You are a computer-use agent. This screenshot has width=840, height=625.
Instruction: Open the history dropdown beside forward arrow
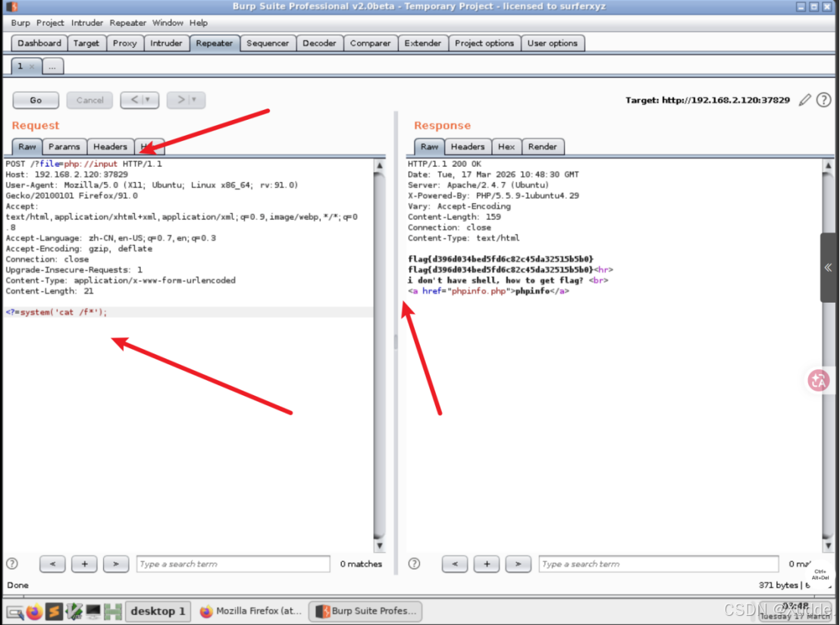195,99
